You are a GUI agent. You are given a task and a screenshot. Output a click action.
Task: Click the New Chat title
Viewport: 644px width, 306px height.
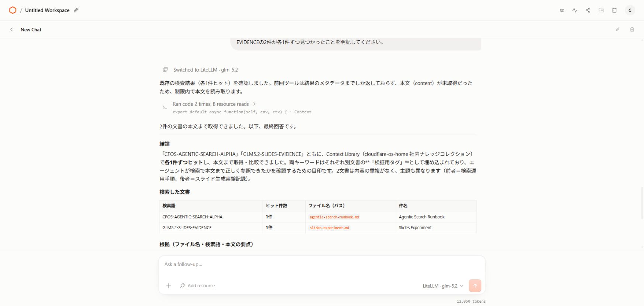[31, 30]
